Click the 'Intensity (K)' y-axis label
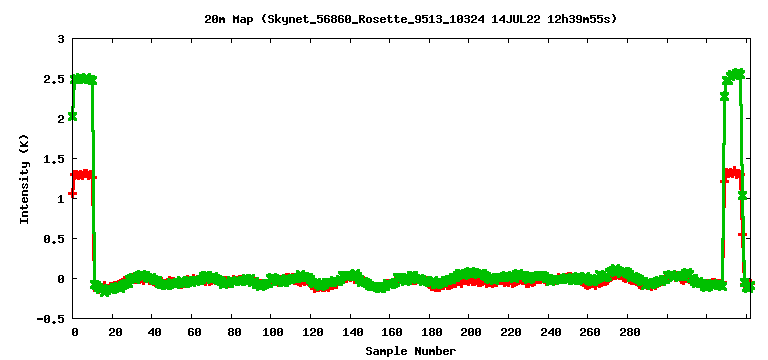768x360 pixels. [24, 179]
